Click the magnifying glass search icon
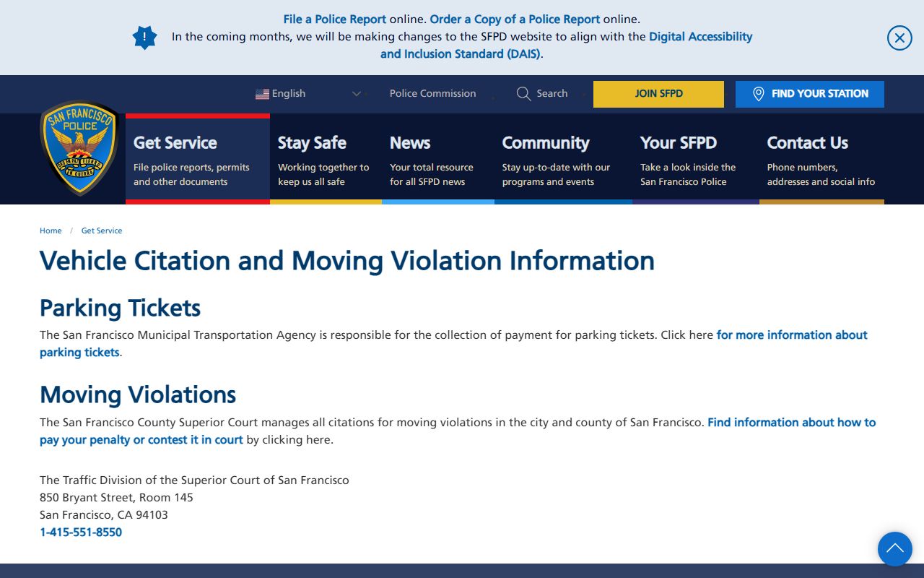 coord(524,94)
